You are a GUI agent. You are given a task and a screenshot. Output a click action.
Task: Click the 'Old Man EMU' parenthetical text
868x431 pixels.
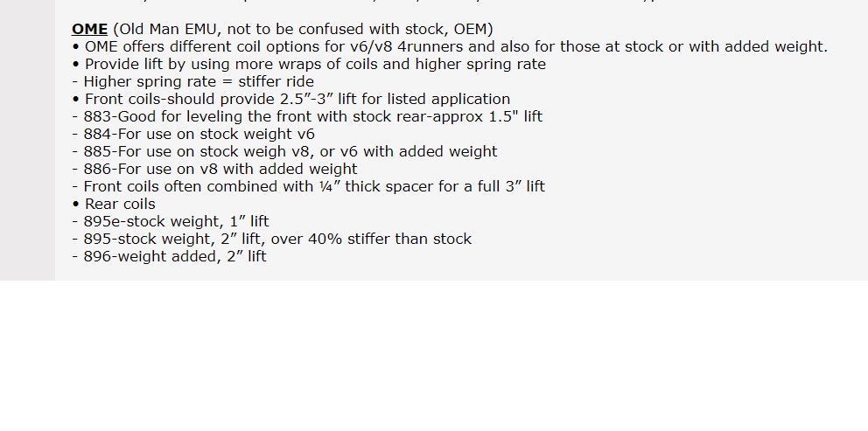pyautogui.click(x=303, y=30)
